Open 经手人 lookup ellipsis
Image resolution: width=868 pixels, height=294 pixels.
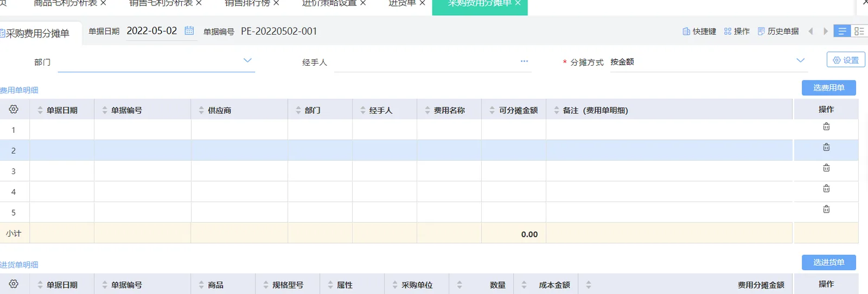(x=524, y=61)
